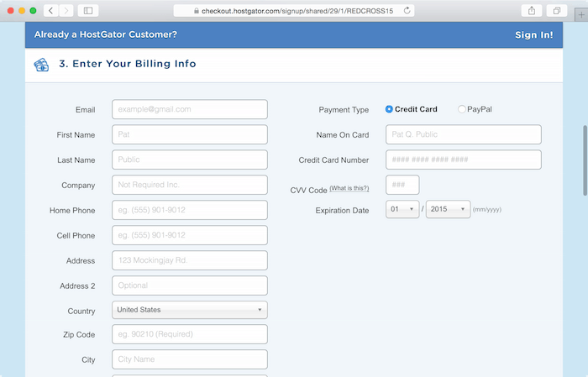Toggle the Safari sidebar button
The image size is (588, 377).
pyautogui.click(x=89, y=10)
